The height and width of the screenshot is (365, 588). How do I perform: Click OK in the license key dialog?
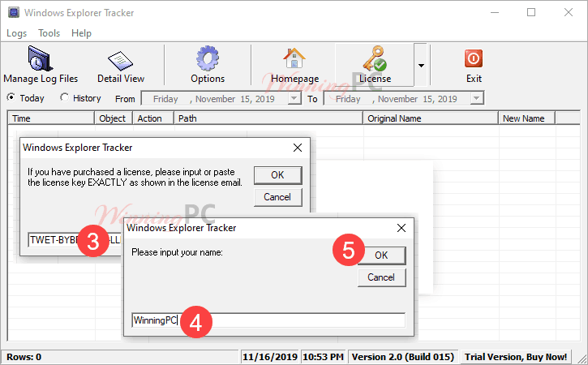pyautogui.click(x=277, y=175)
